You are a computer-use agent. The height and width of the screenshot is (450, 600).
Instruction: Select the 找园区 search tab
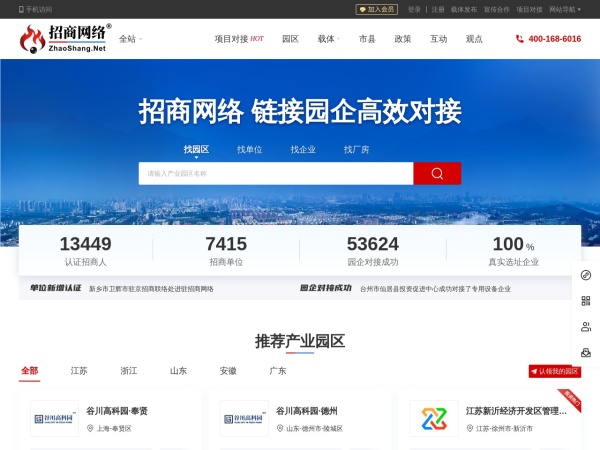coord(196,149)
